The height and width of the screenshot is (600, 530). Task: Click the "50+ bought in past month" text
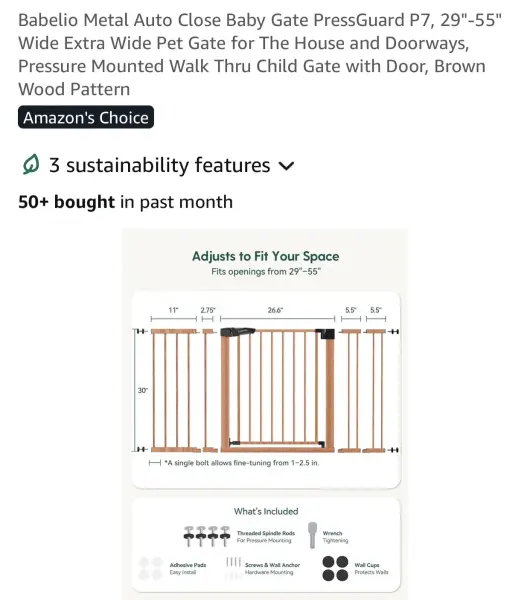coord(126,202)
